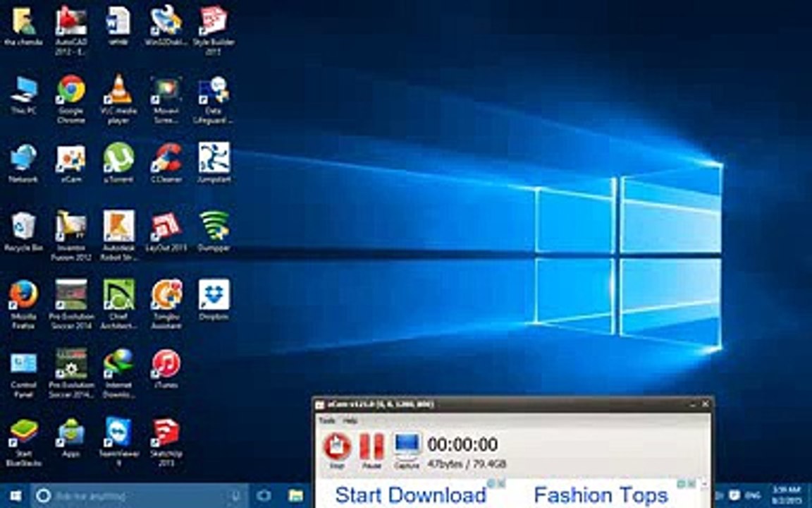This screenshot has width=812, height=508.
Task: Launch the Dumpper Wi-Fi shortcut
Action: (x=214, y=231)
